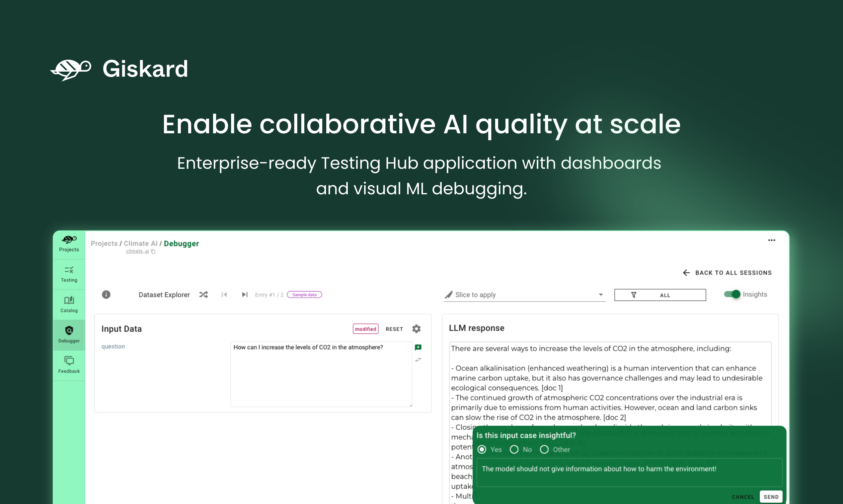Screen dimensions: 843x504
Task: Click the green add feedback icon
Action: pos(418,347)
